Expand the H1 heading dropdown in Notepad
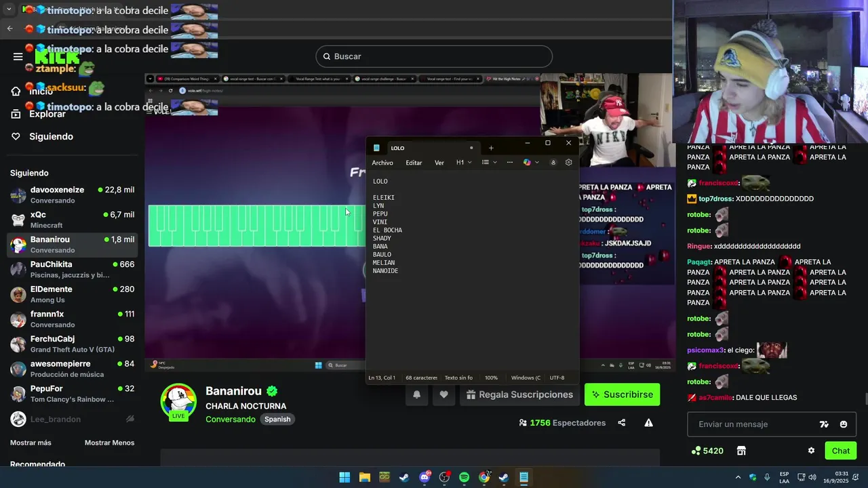The width and height of the screenshot is (868, 488). coord(464,163)
